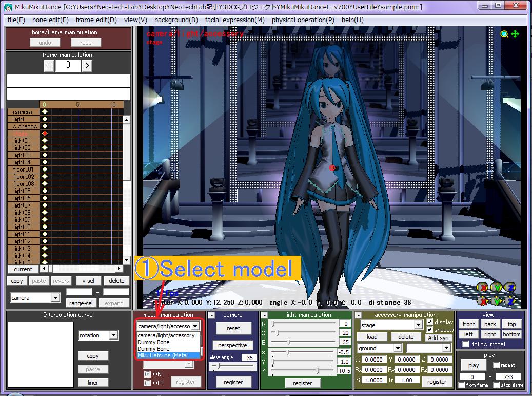
Task: Click the diamond X-axis move icon
Action: click(x=482, y=300)
